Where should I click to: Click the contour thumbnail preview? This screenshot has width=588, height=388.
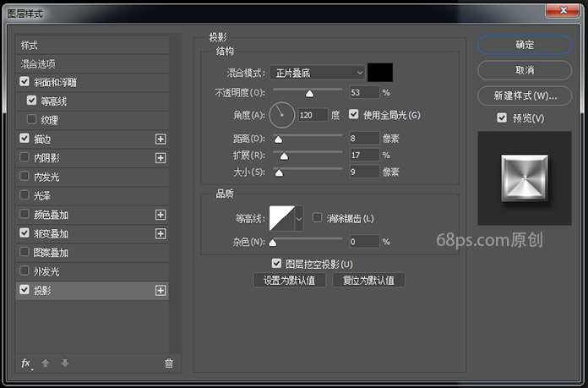[x=282, y=218]
